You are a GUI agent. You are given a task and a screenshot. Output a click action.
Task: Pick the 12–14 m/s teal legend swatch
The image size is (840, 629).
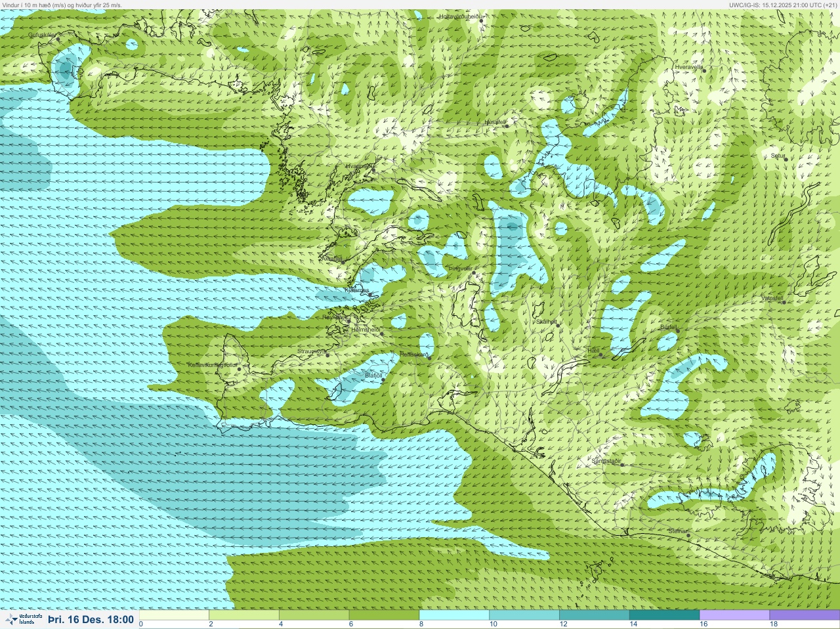point(594,615)
